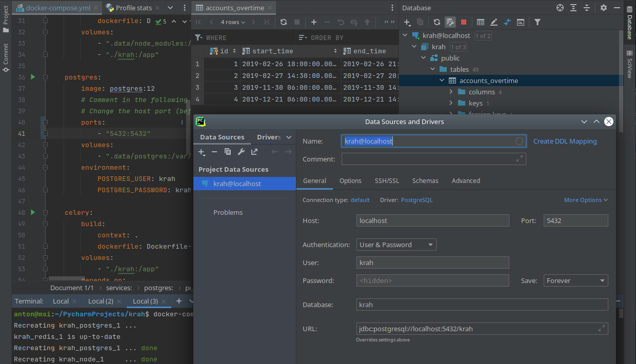Viewport: 636px width, 364px height.
Task: Expand the columns folder in accounts_overtime
Action: tap(451, 92)
